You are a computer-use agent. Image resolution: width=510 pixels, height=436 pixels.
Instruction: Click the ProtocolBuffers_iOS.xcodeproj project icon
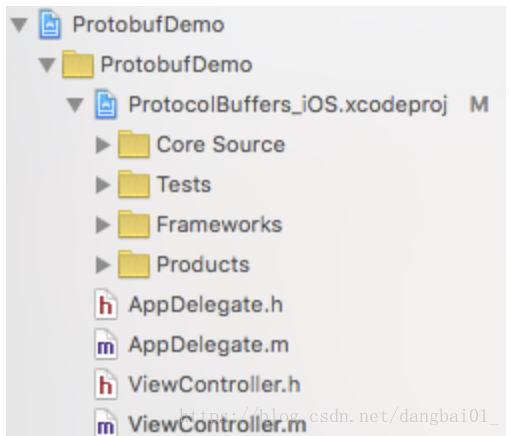click(106, 104)
